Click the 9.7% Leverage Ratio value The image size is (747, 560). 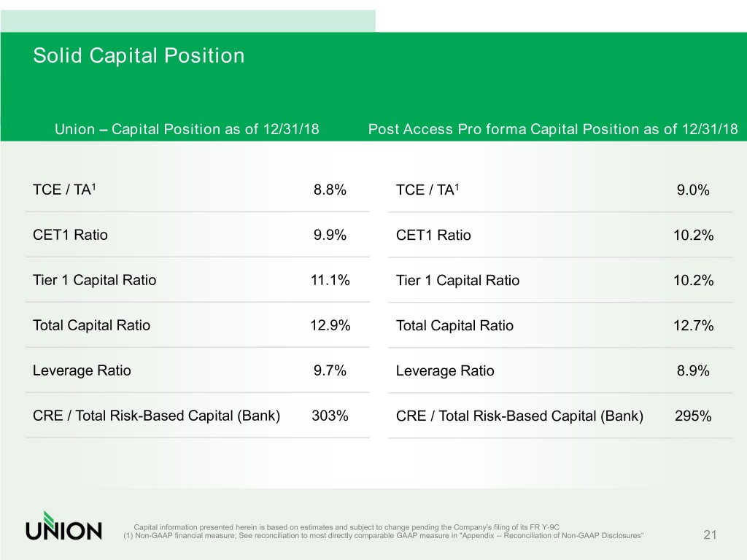click(x=330, y=371)
